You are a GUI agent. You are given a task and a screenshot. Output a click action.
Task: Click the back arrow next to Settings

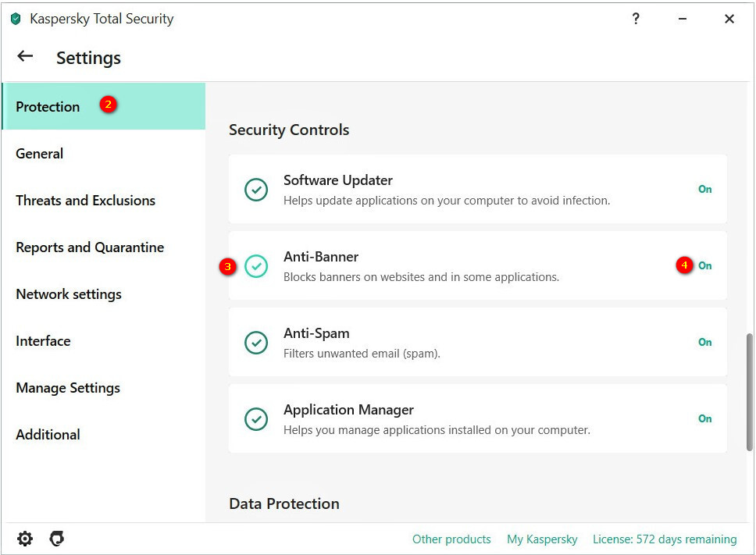(x=25, y=56)
